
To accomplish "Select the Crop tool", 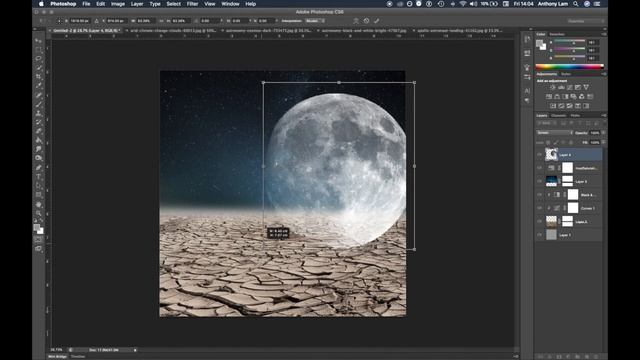I will (38, 76).
